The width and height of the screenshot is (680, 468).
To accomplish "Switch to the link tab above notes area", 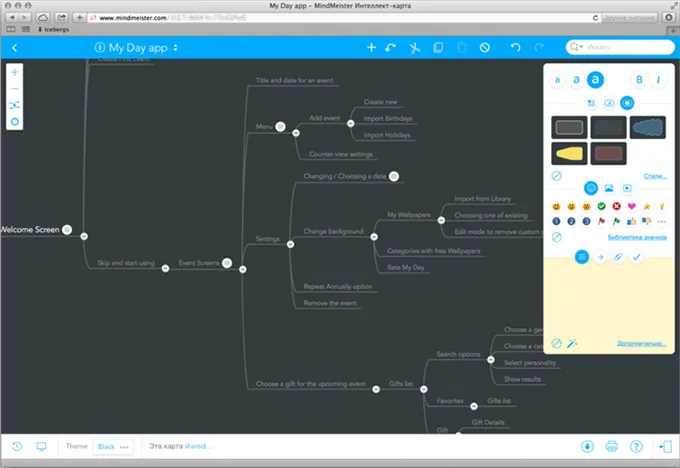I will (x=618, y=257).
